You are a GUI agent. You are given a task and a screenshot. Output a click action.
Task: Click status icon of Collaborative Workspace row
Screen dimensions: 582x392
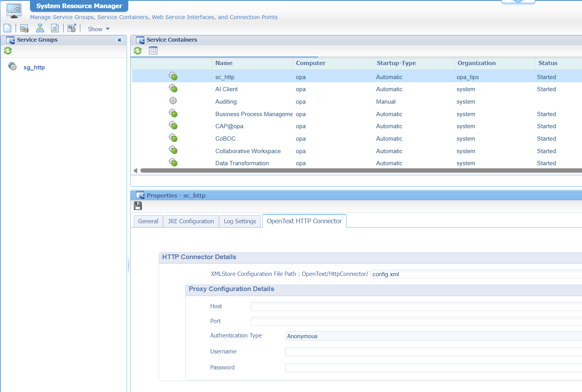pyautogui.click(x=173, y=150)
